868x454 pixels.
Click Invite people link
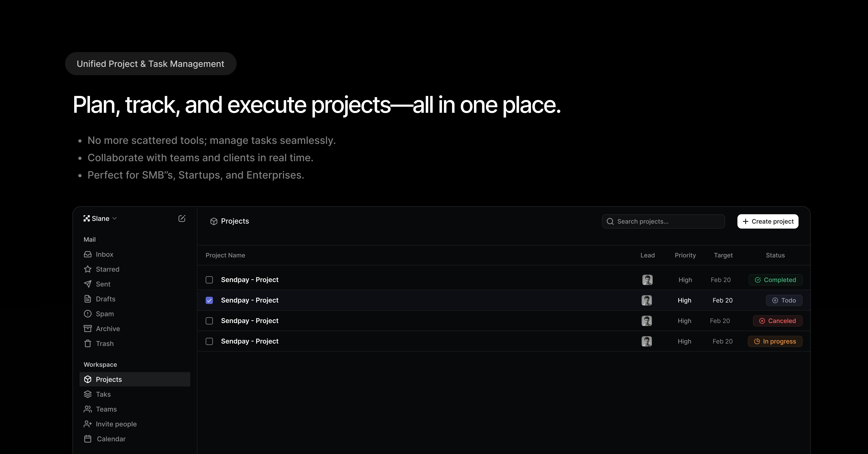[116, 424]
